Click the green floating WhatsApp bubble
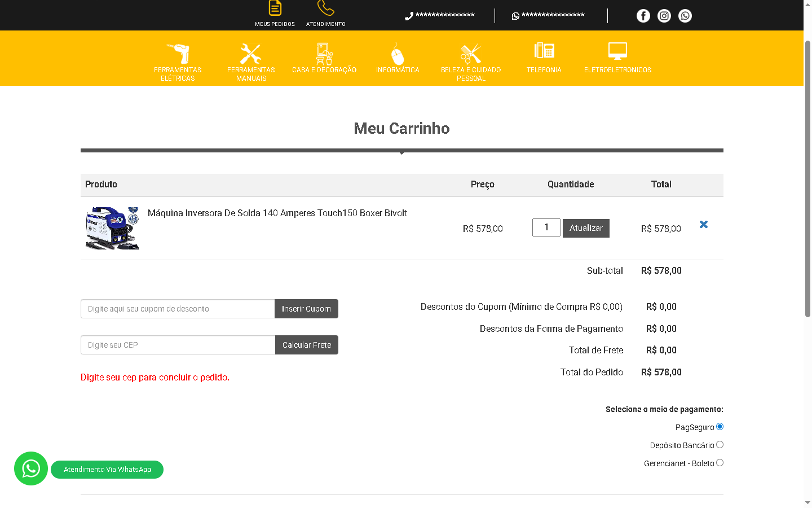 31,468
